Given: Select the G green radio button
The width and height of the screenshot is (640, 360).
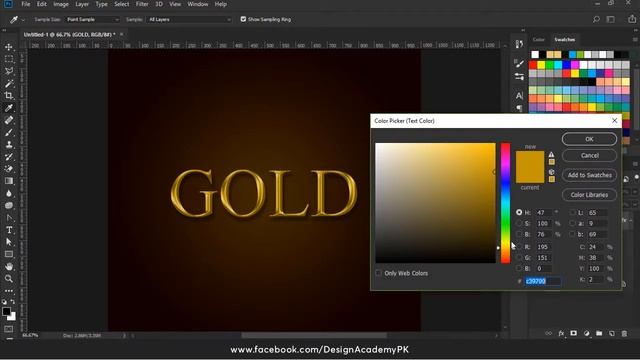Looking at the screenshot, I should [519, 258].
